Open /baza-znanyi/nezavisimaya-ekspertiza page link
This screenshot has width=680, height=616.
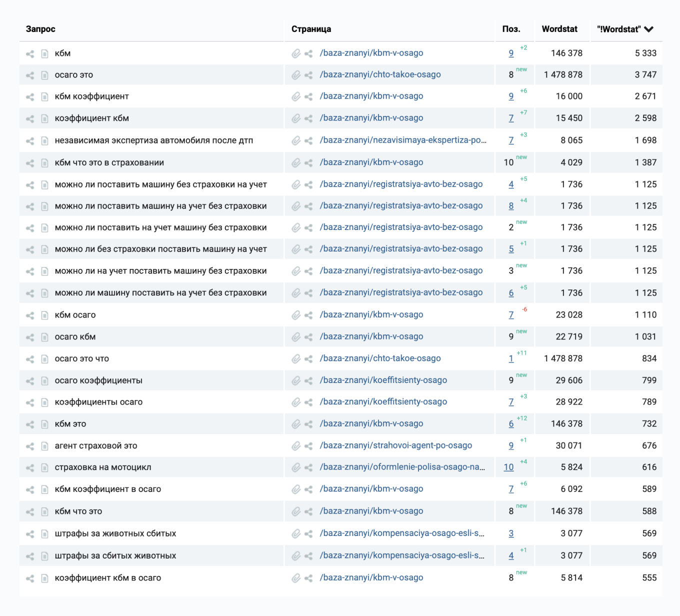click(402, 140)
